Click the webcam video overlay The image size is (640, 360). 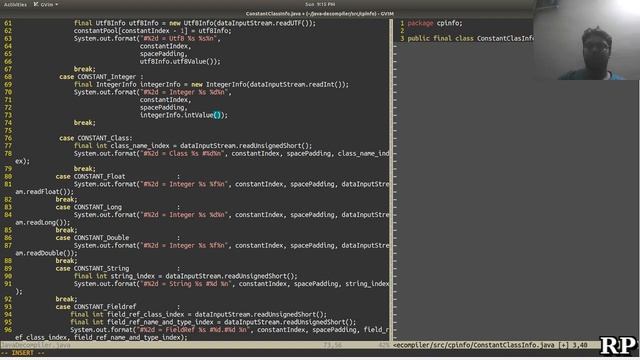coord(587,40)
